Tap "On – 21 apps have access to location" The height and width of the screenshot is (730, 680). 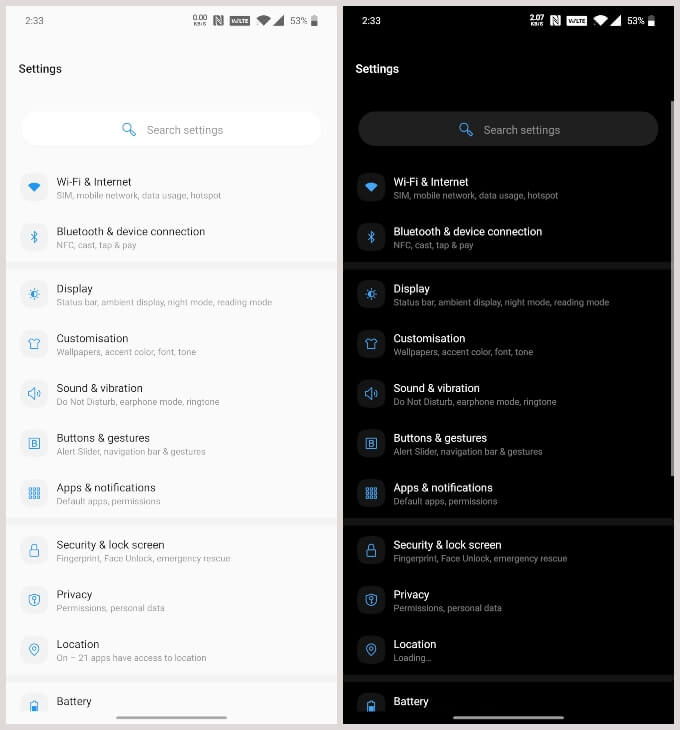pyautogui.click(x=131, y=658)
